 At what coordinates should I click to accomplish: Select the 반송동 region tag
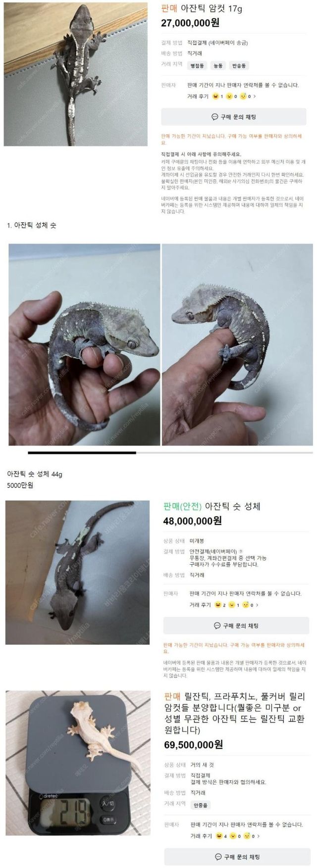[239, 65]
